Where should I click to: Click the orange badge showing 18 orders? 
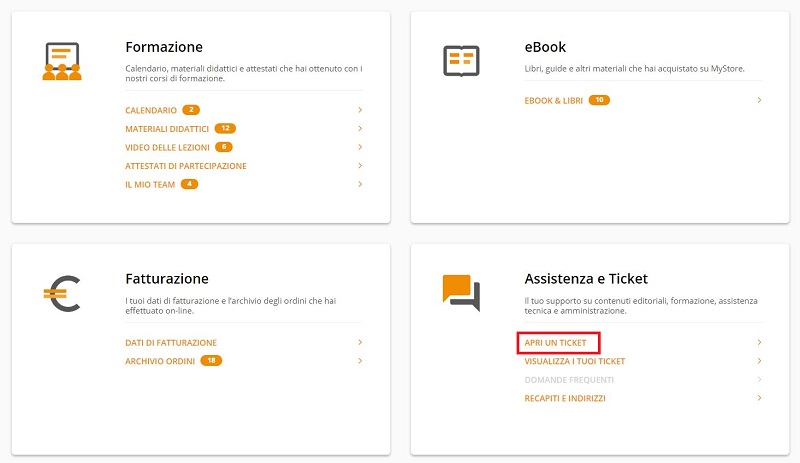pyautogui.click(x=211, y=361)
